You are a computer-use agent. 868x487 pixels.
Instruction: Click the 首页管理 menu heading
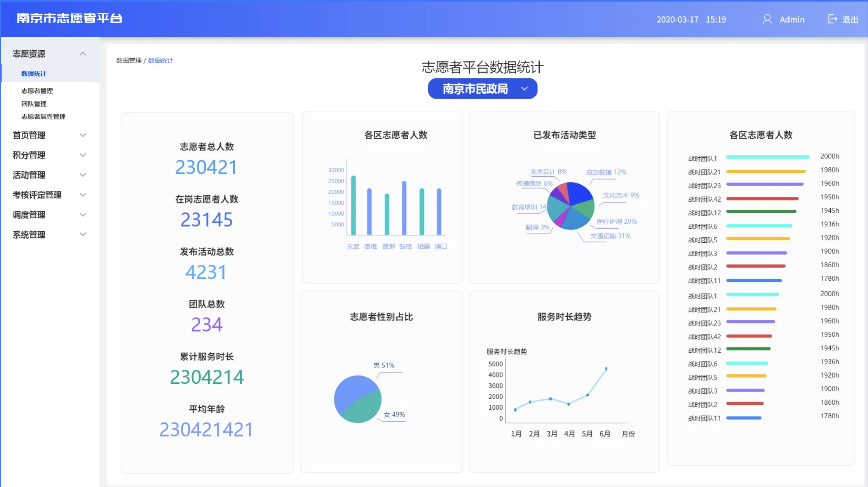tap(29, 135)
